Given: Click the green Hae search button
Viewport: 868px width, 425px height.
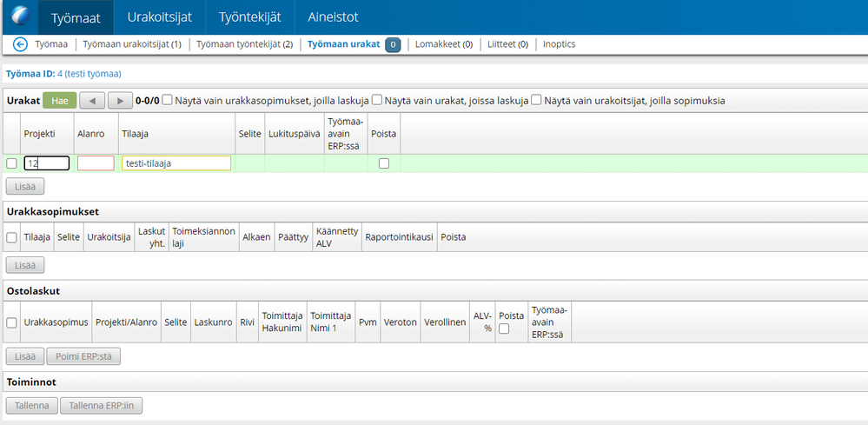Looking at the screenshot, I should [60, 101].
